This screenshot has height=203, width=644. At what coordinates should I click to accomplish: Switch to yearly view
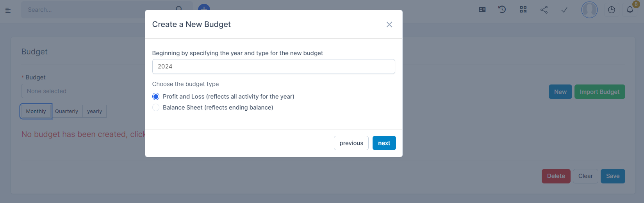[95, 111]
